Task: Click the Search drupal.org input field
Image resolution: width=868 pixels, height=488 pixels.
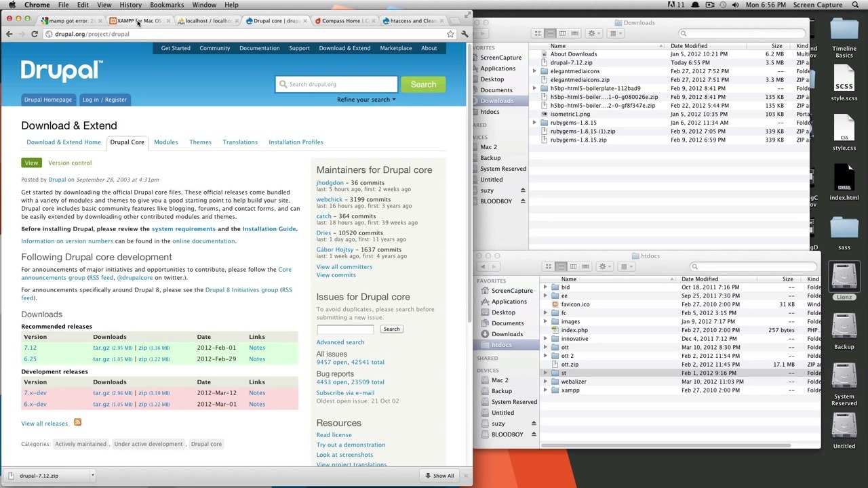Action: pyautogui.click(x=336, y=84)
